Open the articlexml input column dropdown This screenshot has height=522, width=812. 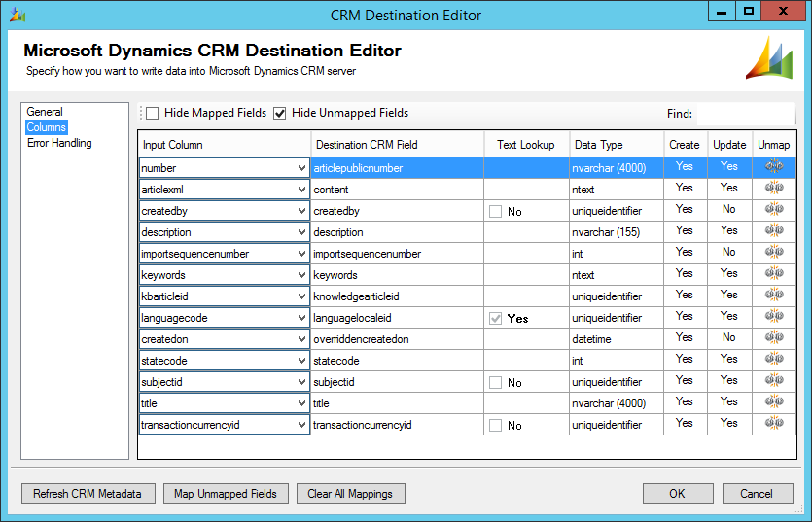pos(301,190)
